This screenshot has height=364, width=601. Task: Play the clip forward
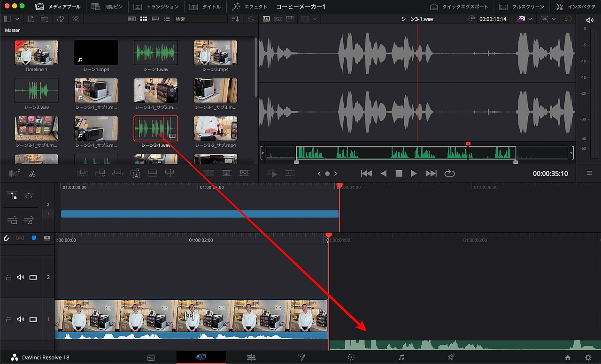click(x=414, y=174)
